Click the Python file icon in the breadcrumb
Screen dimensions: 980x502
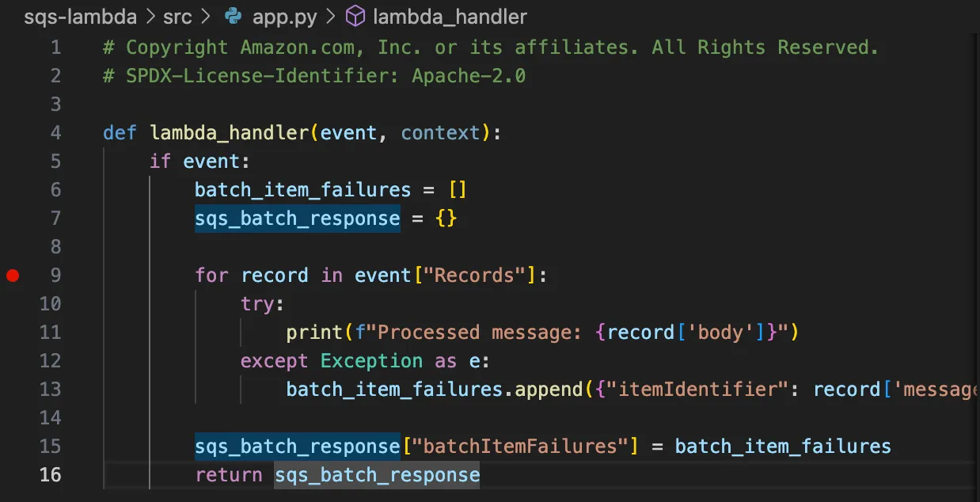(x=230, y=16)
